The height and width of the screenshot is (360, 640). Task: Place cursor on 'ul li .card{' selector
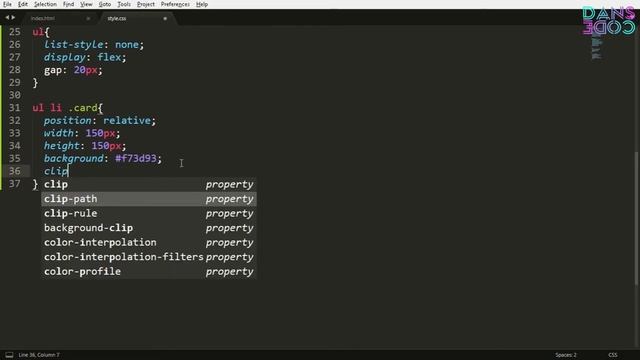pos(68,108)
